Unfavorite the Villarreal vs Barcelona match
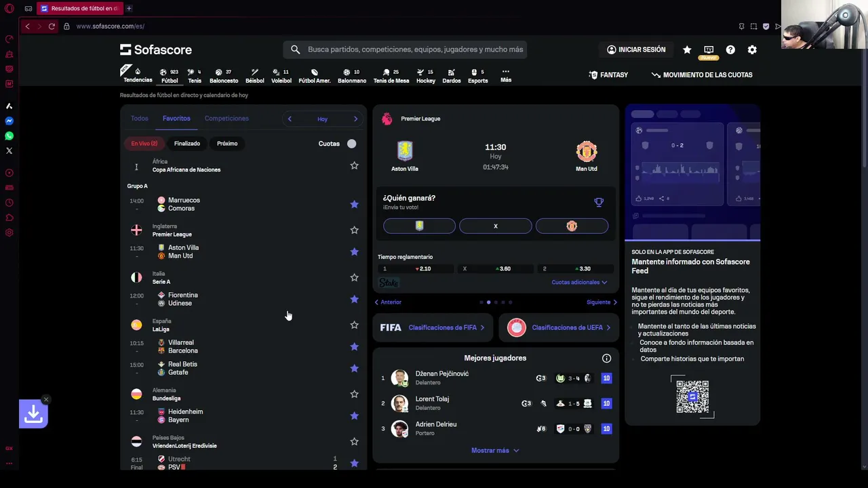 [x=354, y=346]
